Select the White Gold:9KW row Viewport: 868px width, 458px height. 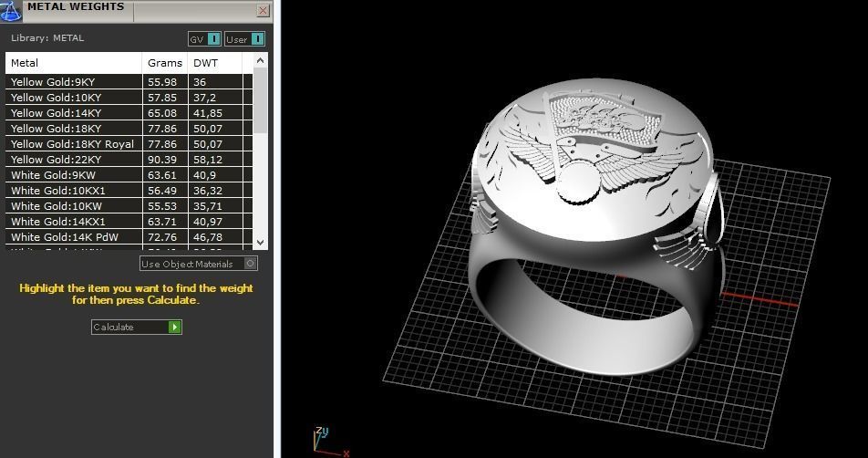tap(129, 175)
